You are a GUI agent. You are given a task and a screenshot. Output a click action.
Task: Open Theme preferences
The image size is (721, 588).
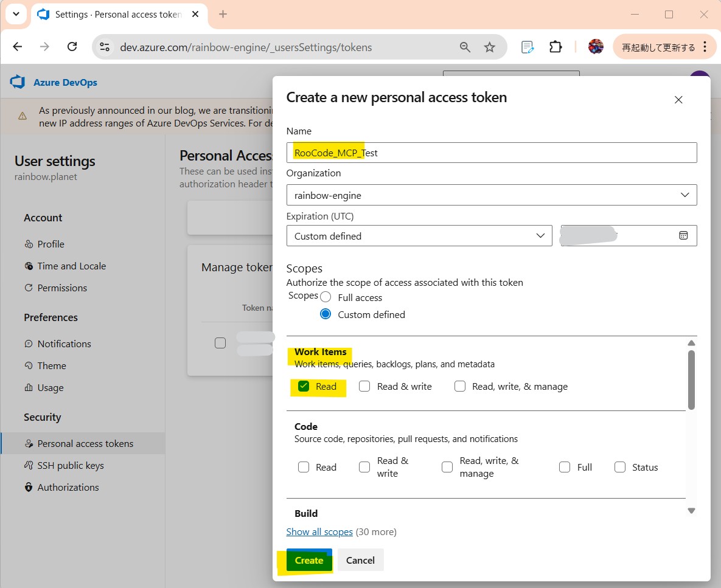(52, 365)
